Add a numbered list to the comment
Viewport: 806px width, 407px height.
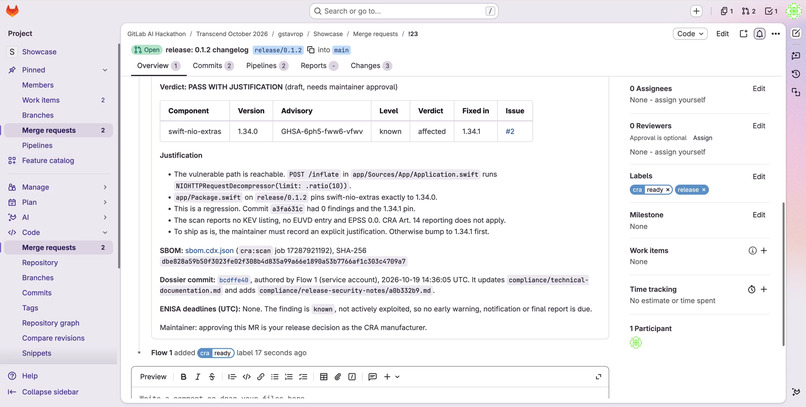pyautogui.click(x=289, y=377)
